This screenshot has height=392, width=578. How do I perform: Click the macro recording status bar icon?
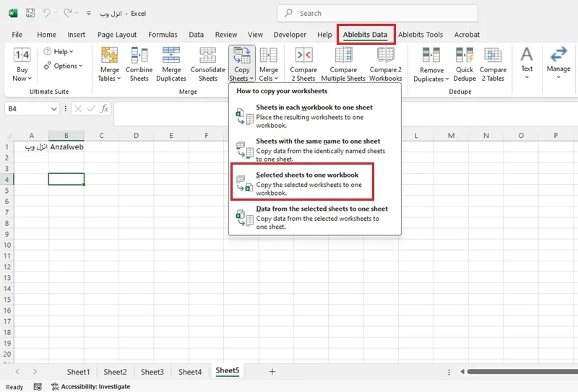point(38,386)
